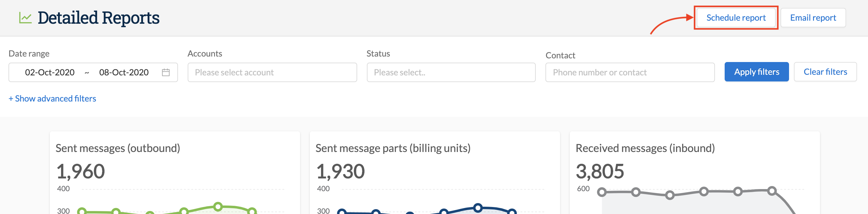Click the Schedule report button
This screenshot has width=868, height=214.
click(x=736, y=18)
